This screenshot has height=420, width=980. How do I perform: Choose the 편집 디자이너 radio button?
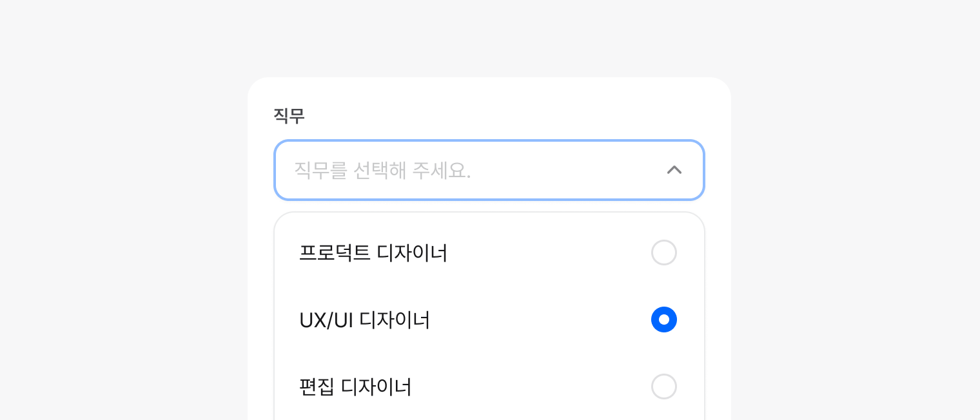coord(663,387)
